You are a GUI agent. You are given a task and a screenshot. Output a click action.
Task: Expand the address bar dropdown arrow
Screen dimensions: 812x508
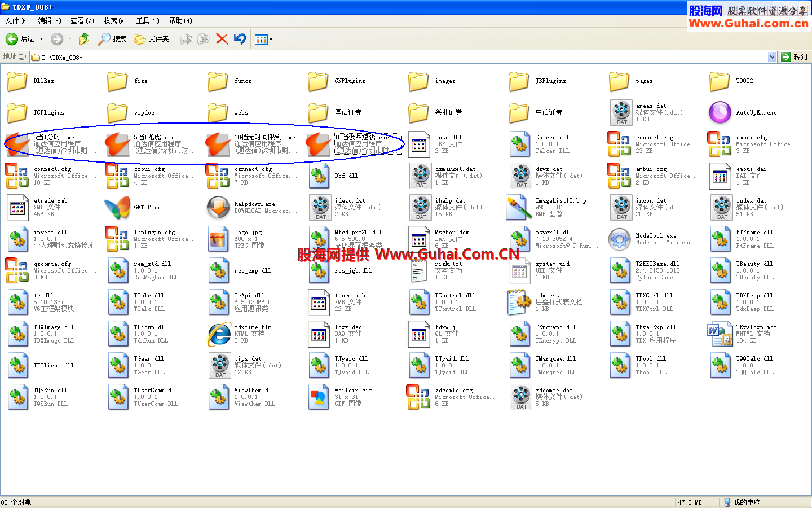click(x=773, y=57)
